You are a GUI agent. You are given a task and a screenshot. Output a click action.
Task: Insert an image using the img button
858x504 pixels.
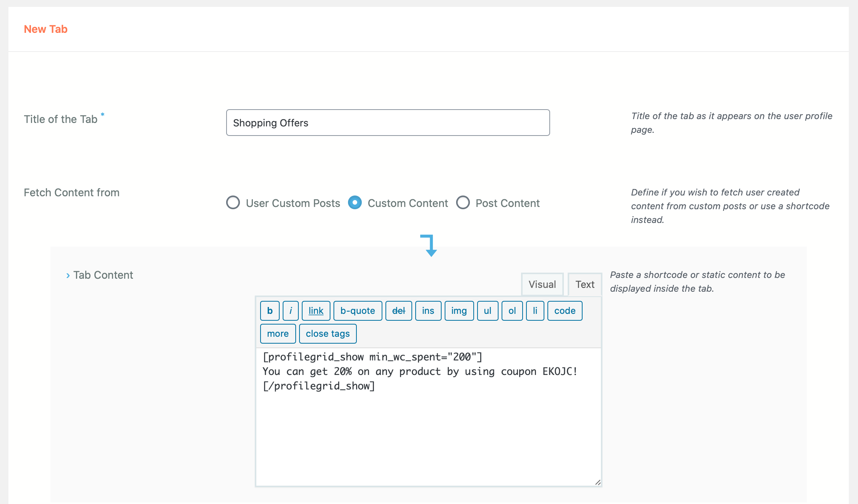point(459,310)
